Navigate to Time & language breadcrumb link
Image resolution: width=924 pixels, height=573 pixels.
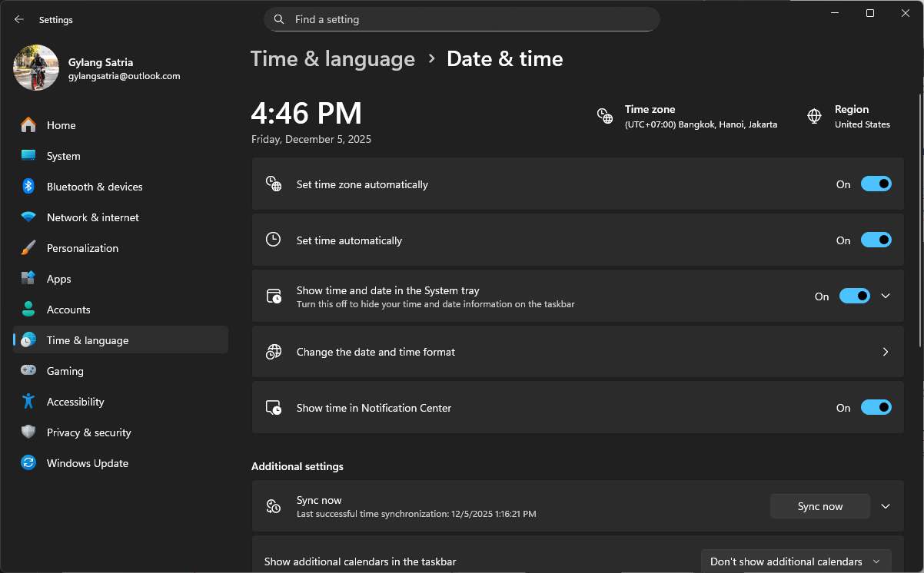click(x=333, y=59)
